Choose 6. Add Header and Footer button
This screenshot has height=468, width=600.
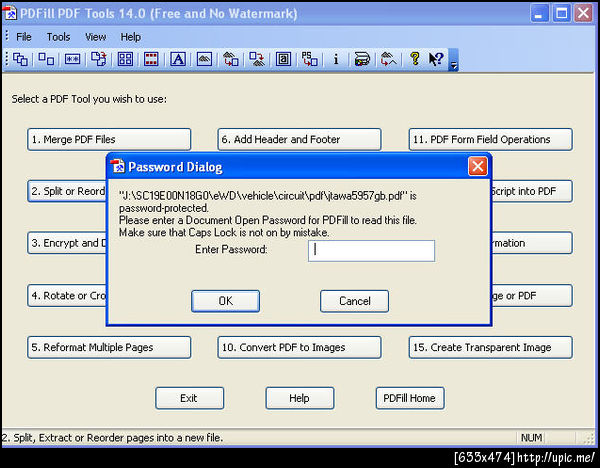(x=299, y=139)
